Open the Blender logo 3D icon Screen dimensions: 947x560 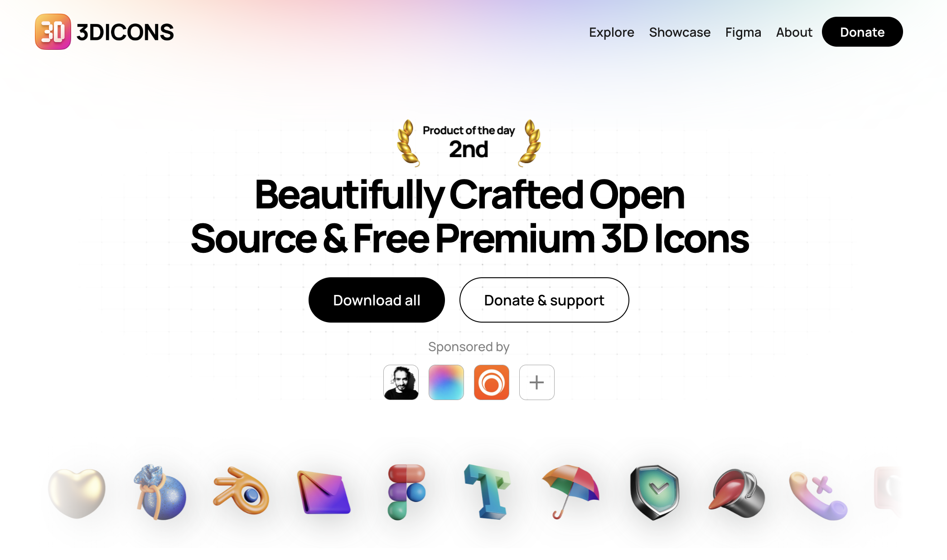[241, 491]
